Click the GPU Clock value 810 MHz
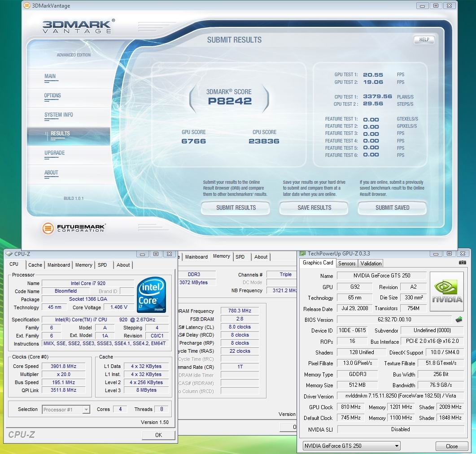476x454 pixels. [x=351, y=407]
